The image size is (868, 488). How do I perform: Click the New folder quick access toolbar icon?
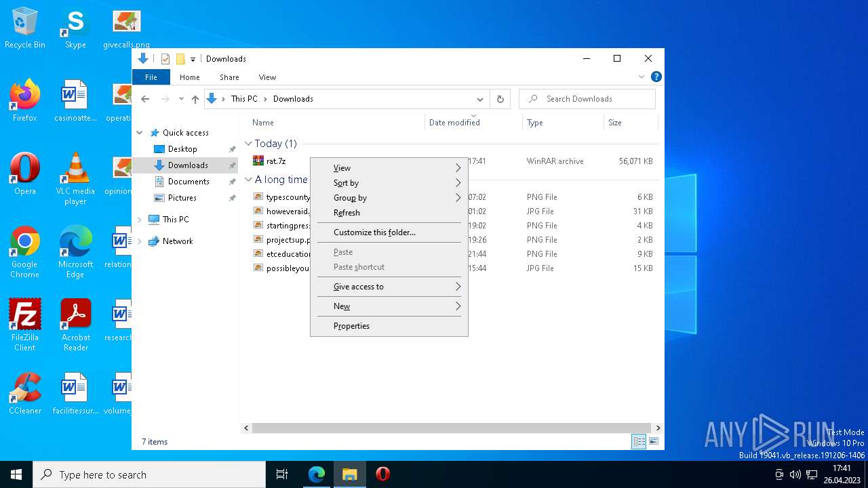pos(180,59)
